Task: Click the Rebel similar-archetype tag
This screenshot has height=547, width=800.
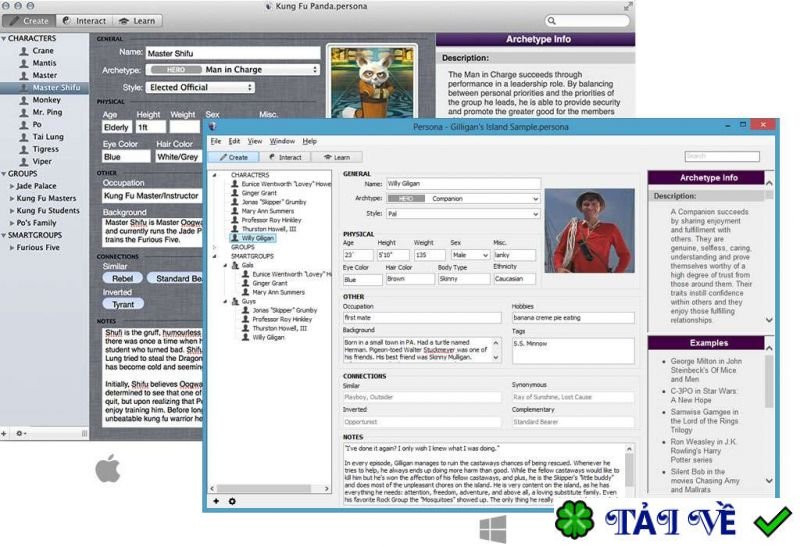Action: pos(122,278)
